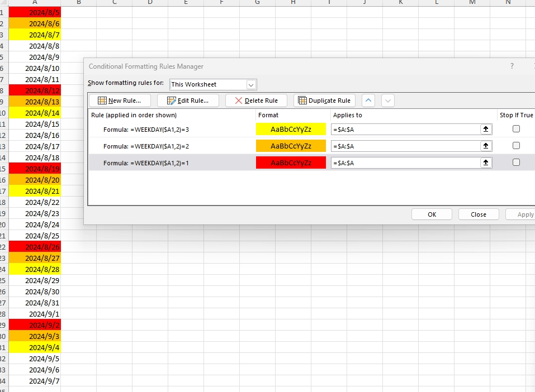
Task: Select rule WEEKDAY($A1,2)=2
Action: [146, 146]
